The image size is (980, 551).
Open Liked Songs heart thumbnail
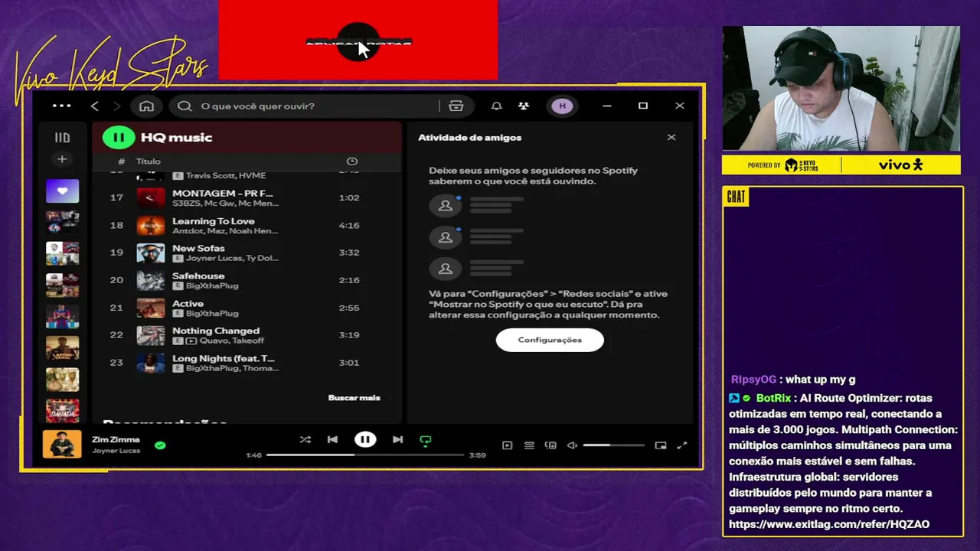[62, 191]
